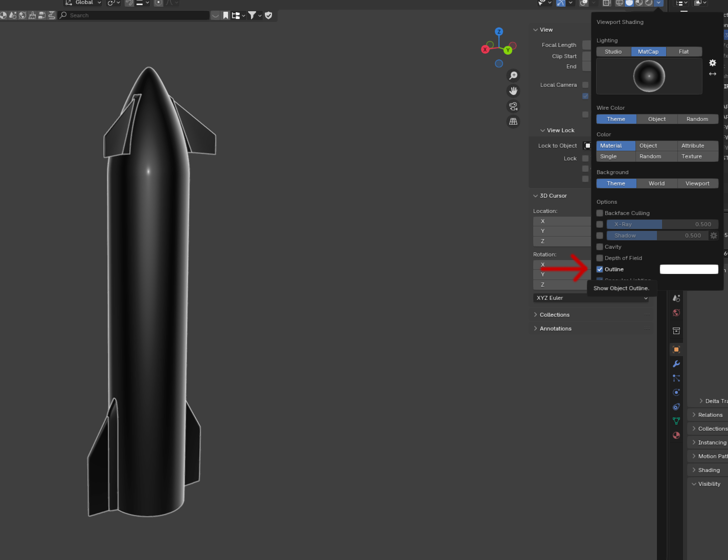Choose Single color mode
Viewport: 728px width, 560px height.
pos(616,156)
